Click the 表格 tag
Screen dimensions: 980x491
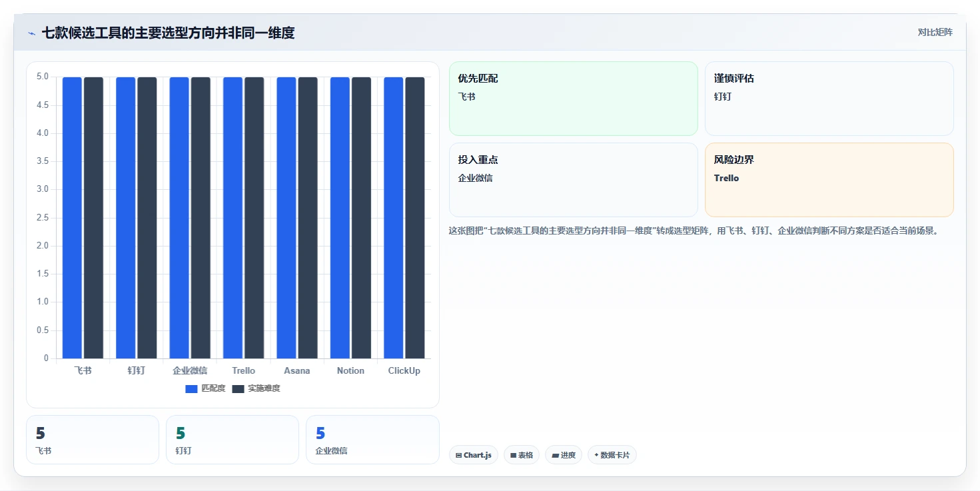click(522, 455)
